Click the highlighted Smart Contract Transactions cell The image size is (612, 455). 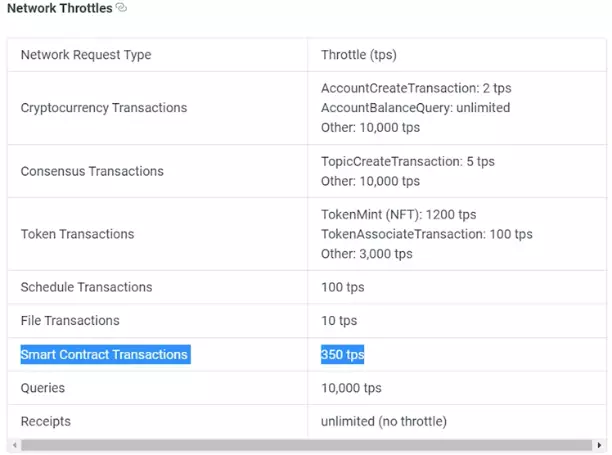pos(104,354)
